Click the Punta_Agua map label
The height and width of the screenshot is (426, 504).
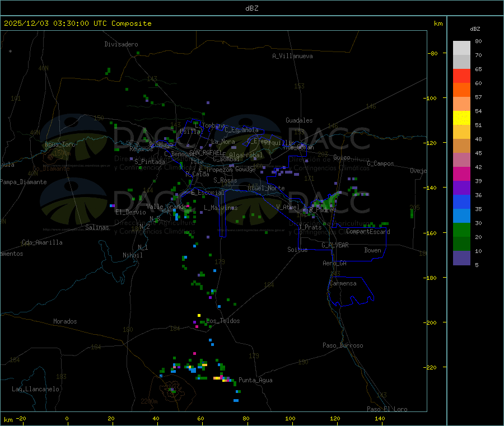pyautogui.click(x=255, y=380)
